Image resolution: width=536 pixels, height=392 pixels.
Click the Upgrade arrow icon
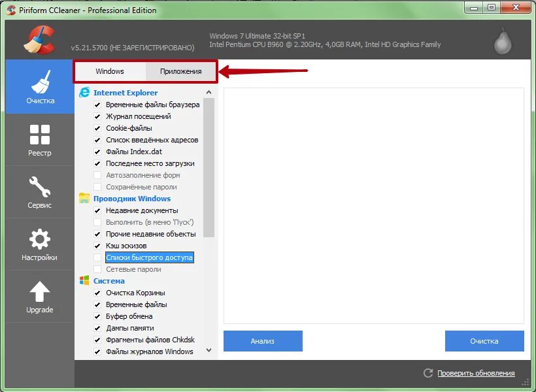coord(40,291)
